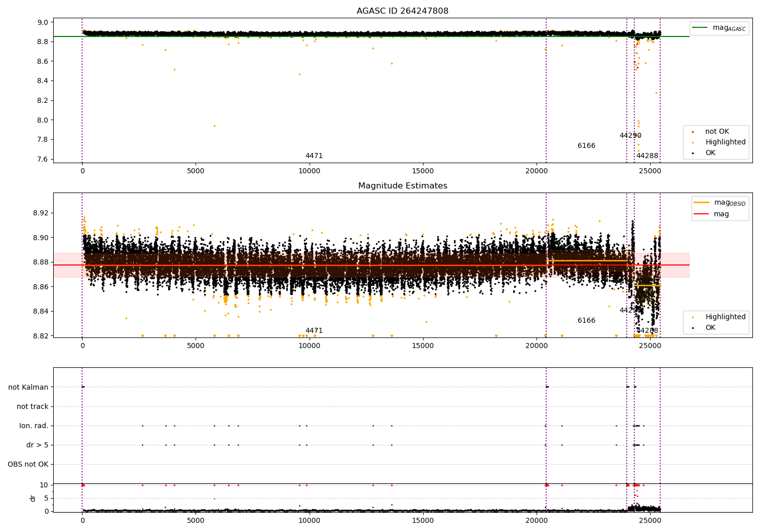Image resolution: width=760 pixels, height=532 pixels.
Task: Click the '7.6' y-axis tick label
Action: tap(44, 159)
